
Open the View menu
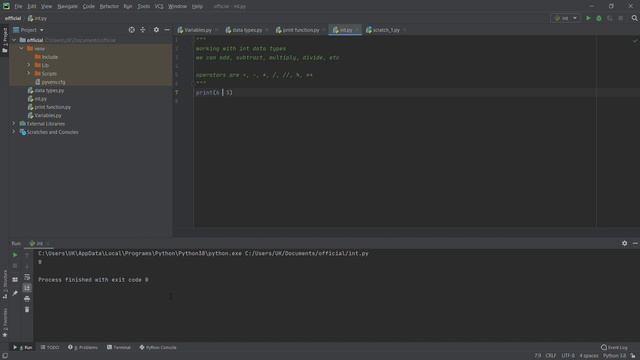47,7
